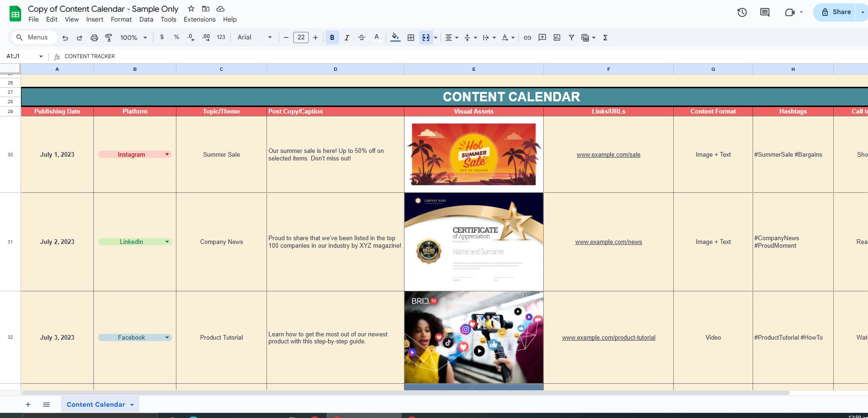Select the Content Calendar sheet tab
The width and height of the screenshot is (868, 418).
100,404
